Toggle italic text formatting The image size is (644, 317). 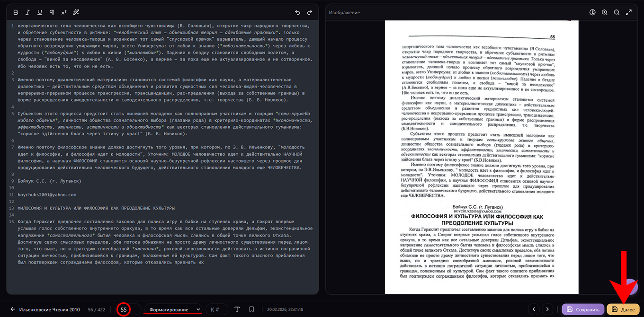[27, 12]
